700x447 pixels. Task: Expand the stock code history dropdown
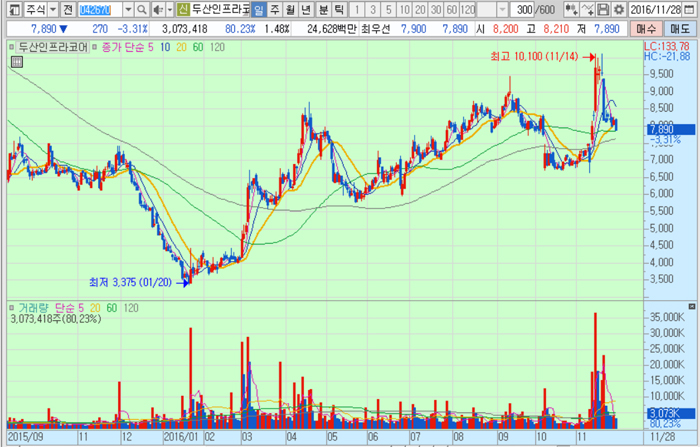[127, 9]
